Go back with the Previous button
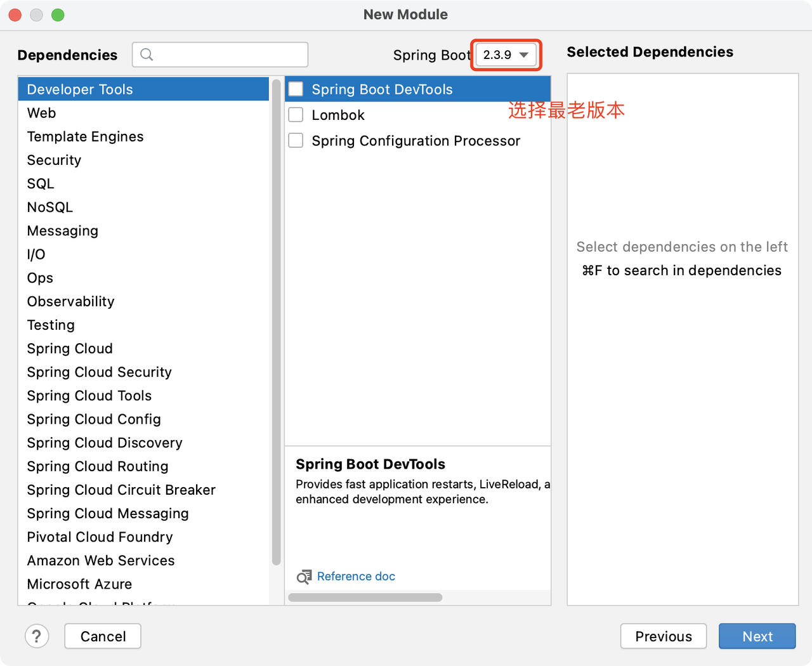The image size is (812, 666). [664, 636]
